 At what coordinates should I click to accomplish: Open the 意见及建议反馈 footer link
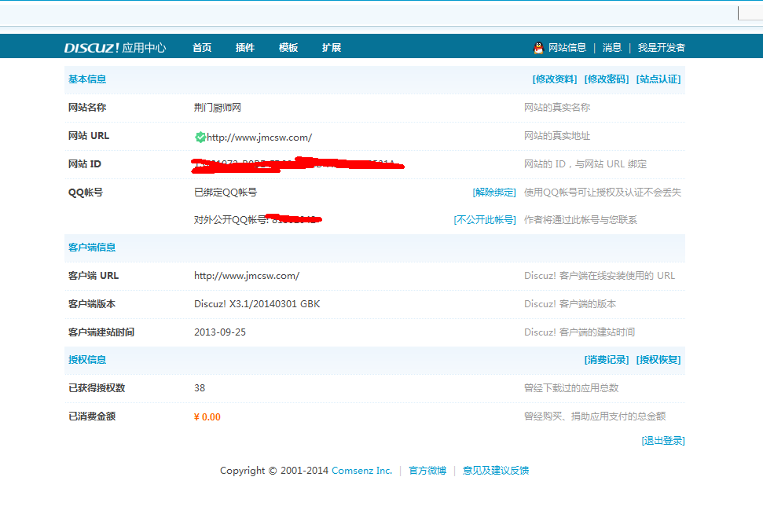pos(495,471)
